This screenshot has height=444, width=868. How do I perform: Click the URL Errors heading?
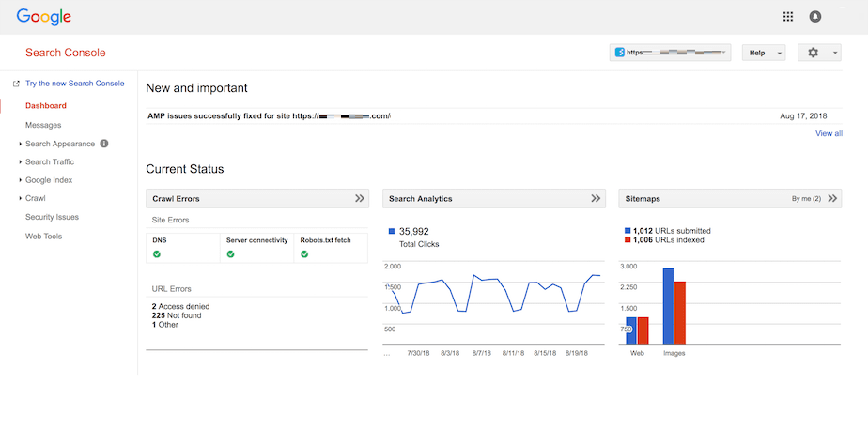[172, 288]
